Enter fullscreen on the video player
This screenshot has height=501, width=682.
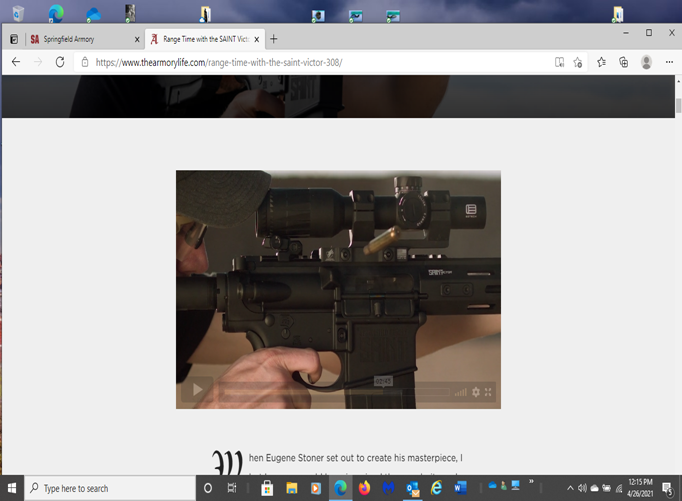pos(489,392)
